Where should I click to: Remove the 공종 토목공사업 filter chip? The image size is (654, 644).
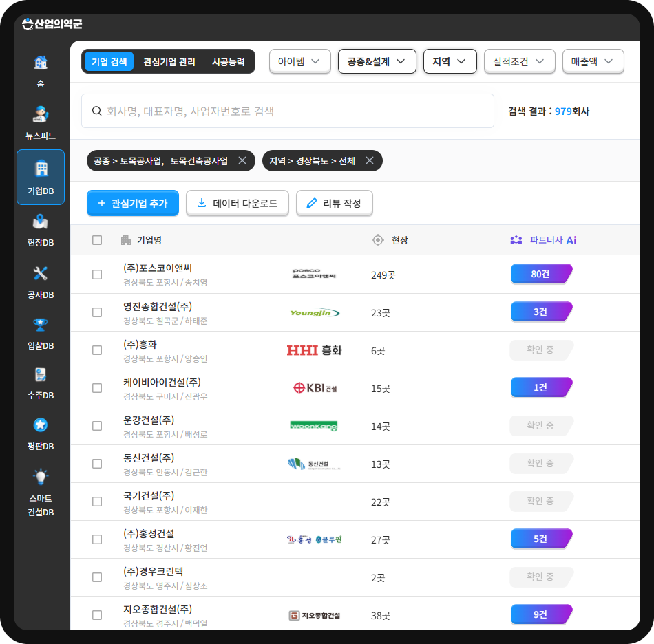pos(242,160)
